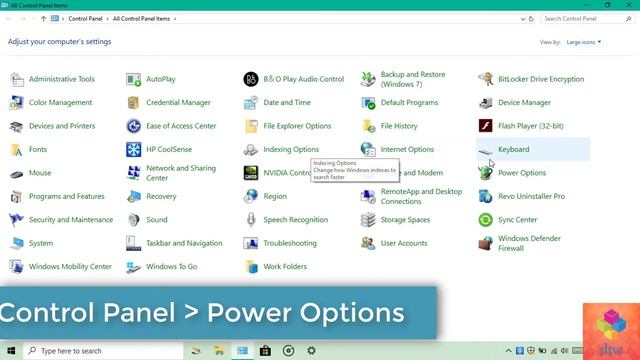Screen dimensions: 640x360
Task: Focus the Search Control Panel field
Action: (x=588, y=19)
